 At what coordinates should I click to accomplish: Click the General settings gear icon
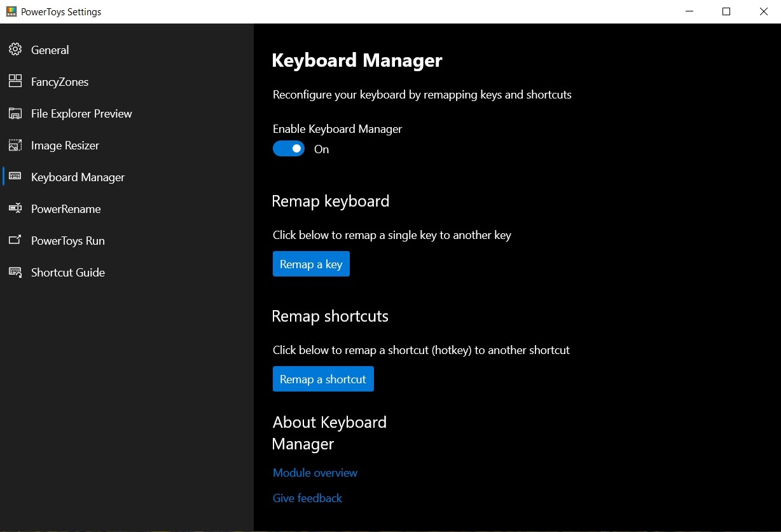(15, 50)
